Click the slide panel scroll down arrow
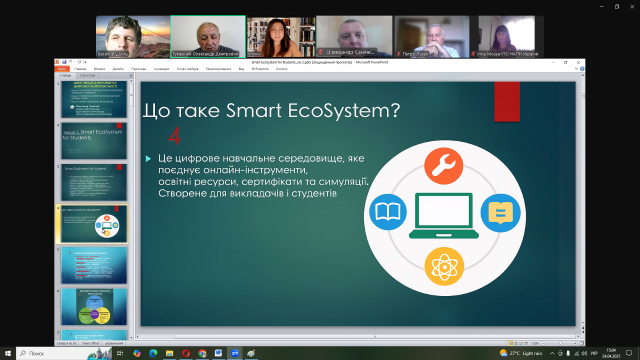Screen dimensions: 640x360 [131, 338]
